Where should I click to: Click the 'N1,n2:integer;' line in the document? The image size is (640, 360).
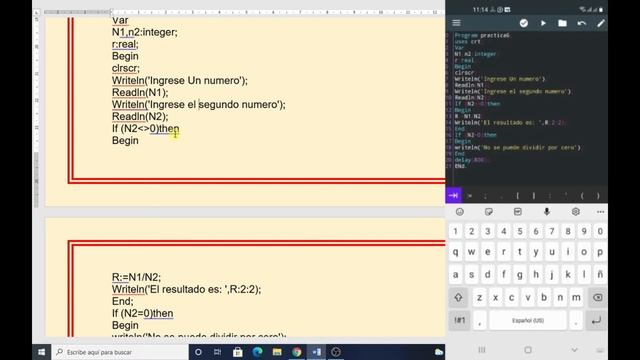[x=144, y=32]
